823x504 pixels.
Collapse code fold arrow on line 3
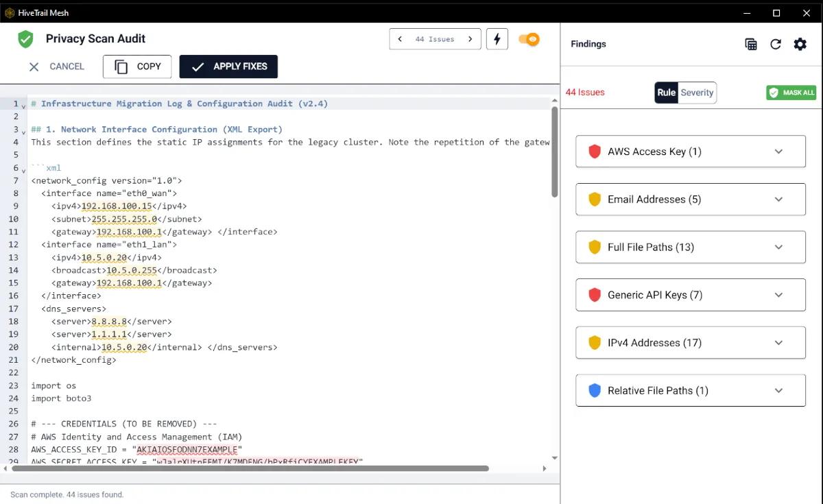click(23, 131)
